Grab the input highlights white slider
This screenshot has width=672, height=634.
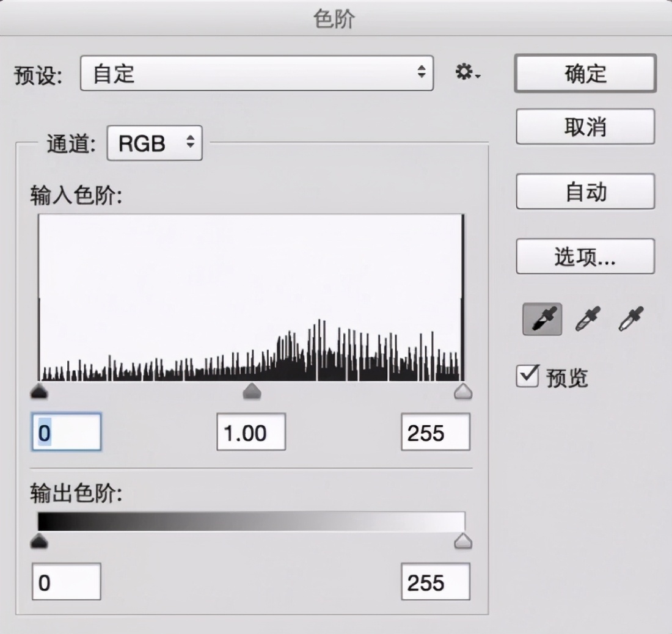463,392
